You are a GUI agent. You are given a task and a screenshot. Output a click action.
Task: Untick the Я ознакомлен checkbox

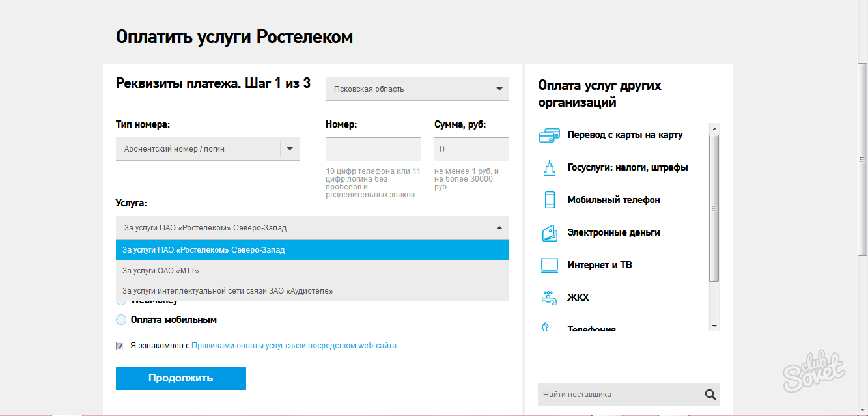tap(120, 346)
